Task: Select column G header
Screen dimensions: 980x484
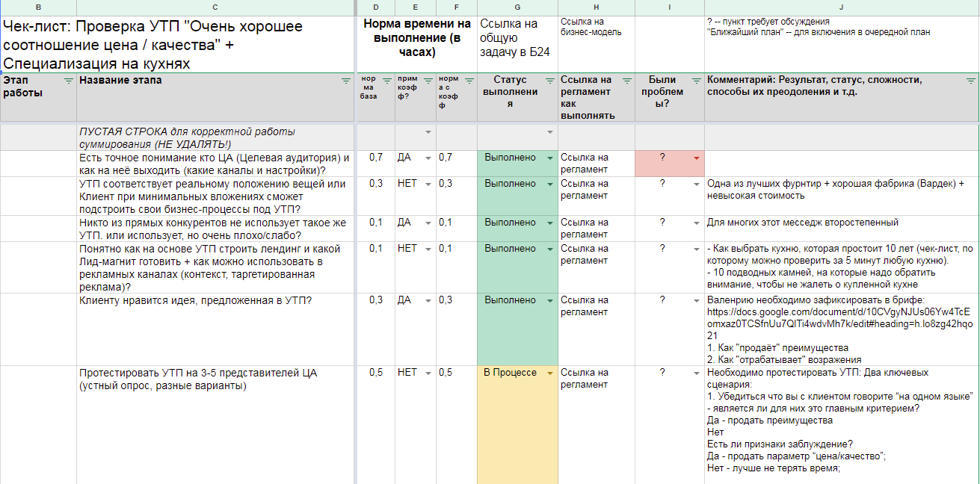Action: click(x=517, y=7)
